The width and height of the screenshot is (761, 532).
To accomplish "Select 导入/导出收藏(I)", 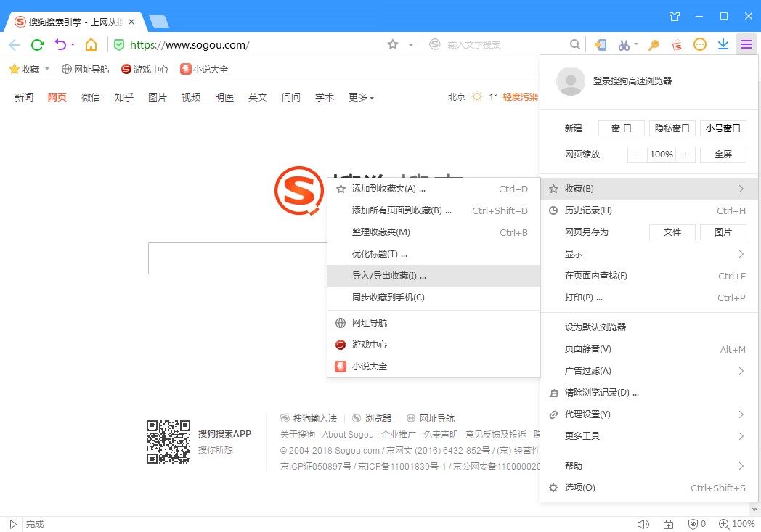I will [x=434, y=276].
